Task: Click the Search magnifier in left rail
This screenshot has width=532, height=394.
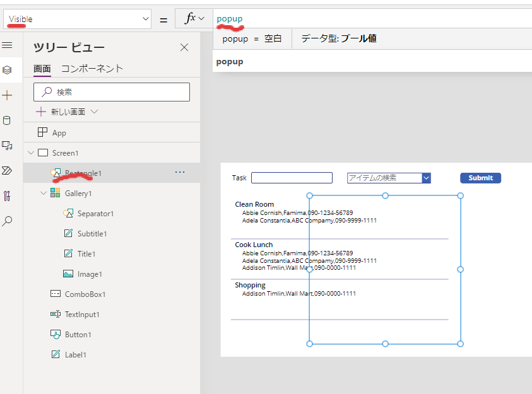Action: tap(7, 221)
